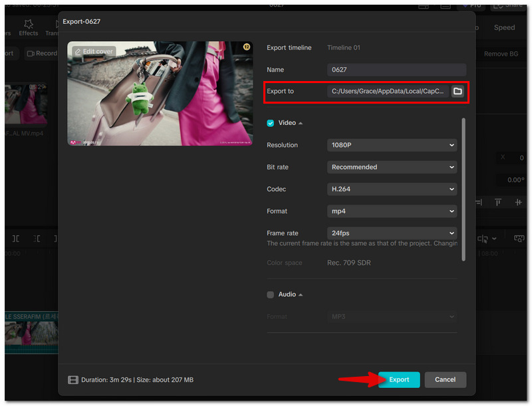Viewport: 532px width, 406px height.
Task: Open the Format mp4 dropdown
Action: 392,211
